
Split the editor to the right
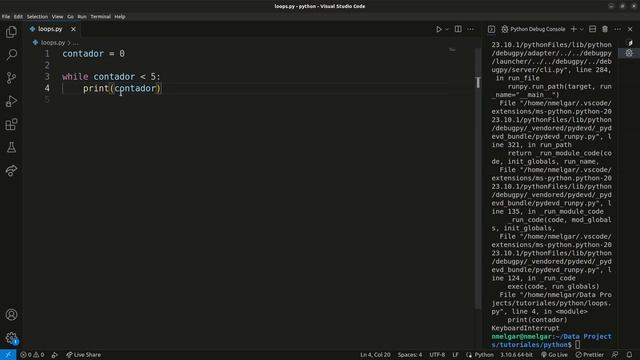[458, 29]
